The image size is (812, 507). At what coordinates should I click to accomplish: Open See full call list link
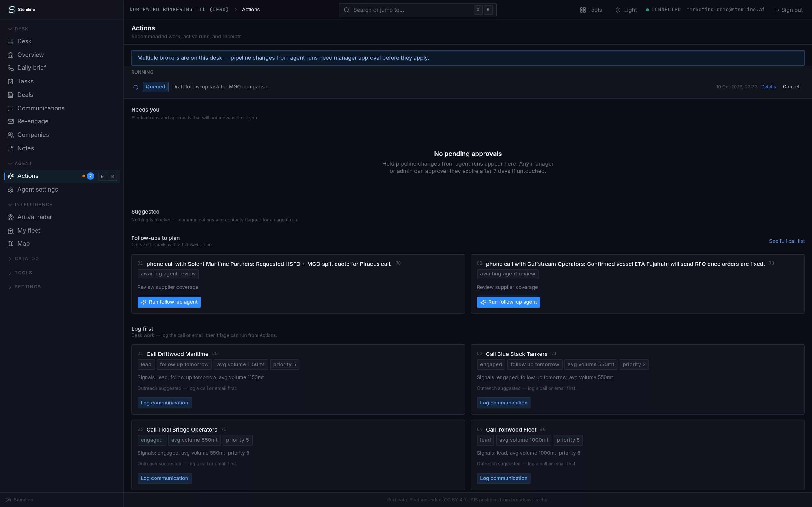pyautogui.click(x=787, y=241)
